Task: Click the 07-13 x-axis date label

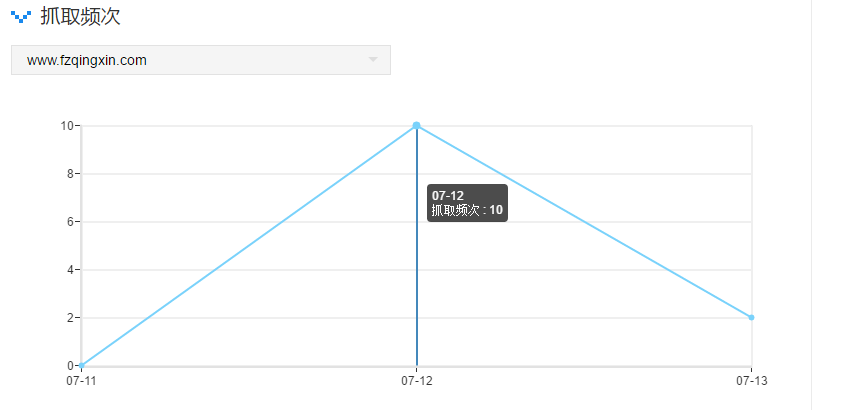Action: [751, 381]
